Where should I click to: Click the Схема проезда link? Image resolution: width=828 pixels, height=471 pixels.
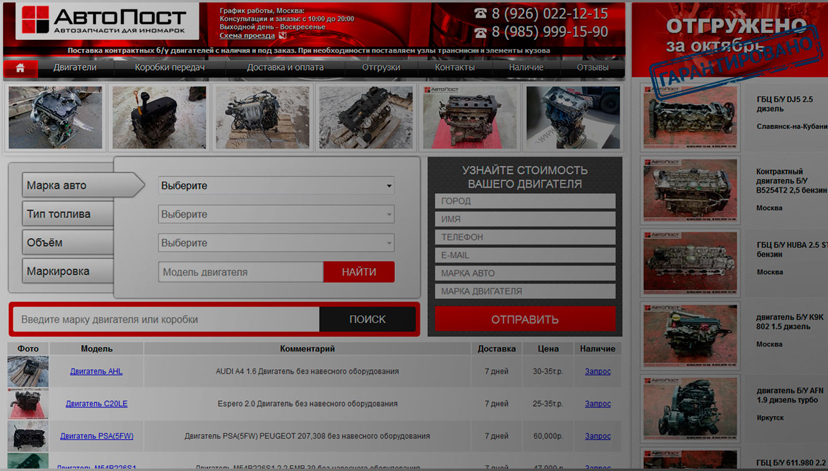247,35
